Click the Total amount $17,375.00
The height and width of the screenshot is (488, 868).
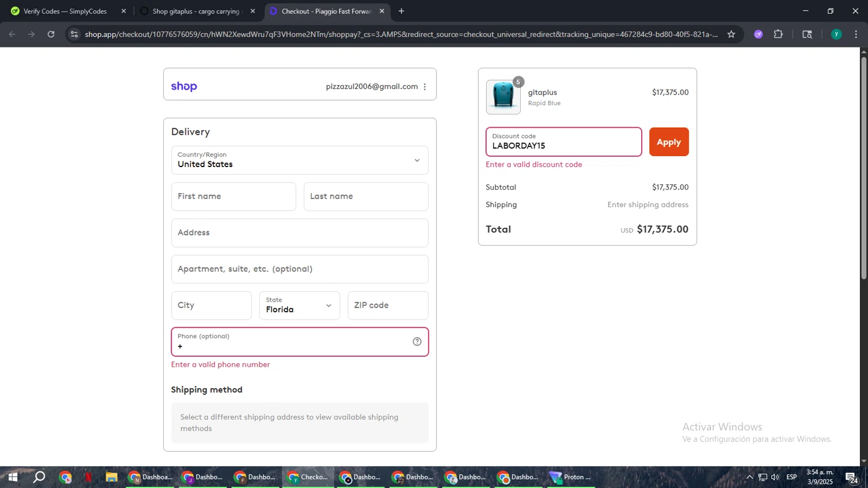(663, 230)
